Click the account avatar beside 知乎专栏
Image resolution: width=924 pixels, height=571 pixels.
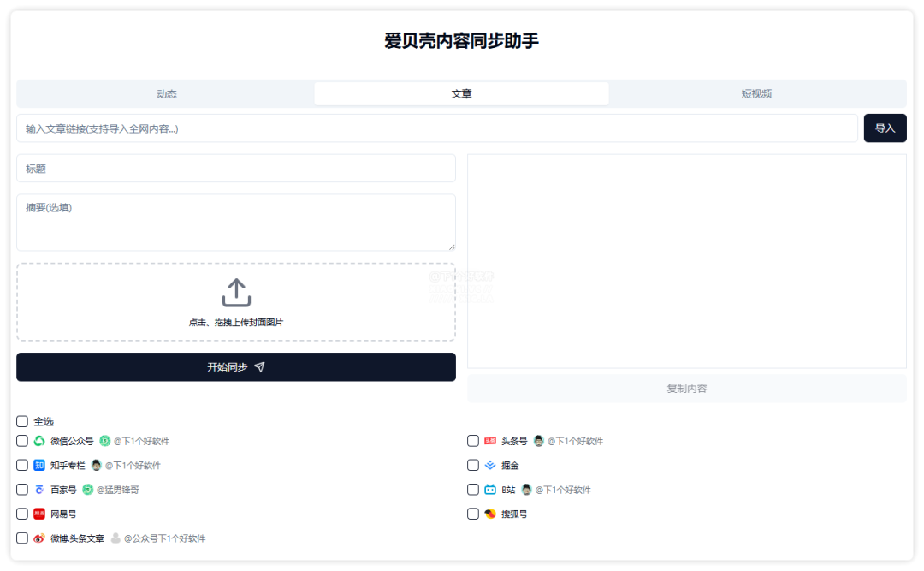click(x=97, y=466)
